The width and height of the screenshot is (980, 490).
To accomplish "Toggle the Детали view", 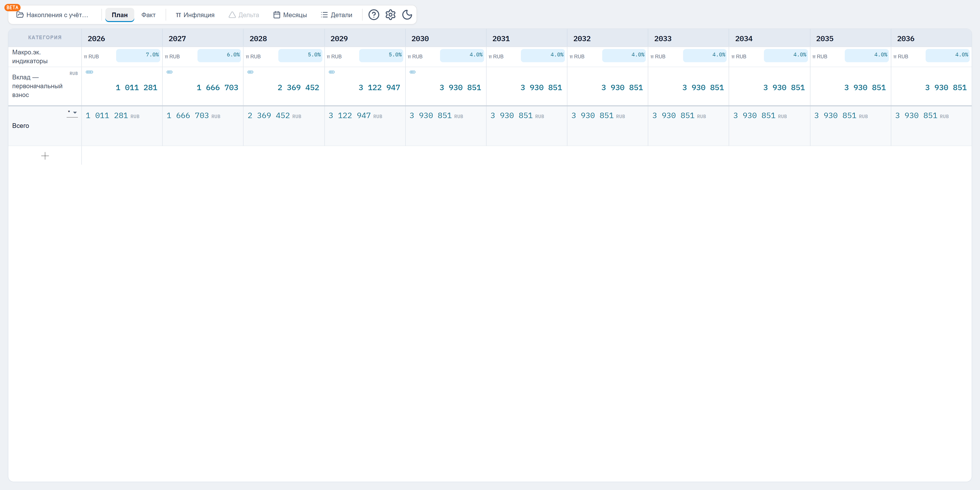I will (x=337, y=15).
